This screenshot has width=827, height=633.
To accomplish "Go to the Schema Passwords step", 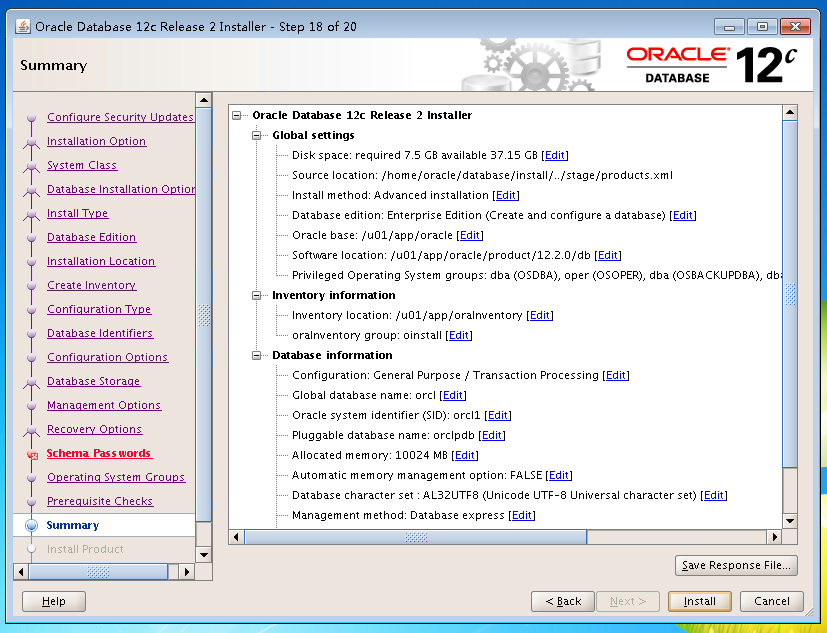I will click(99, 453).
